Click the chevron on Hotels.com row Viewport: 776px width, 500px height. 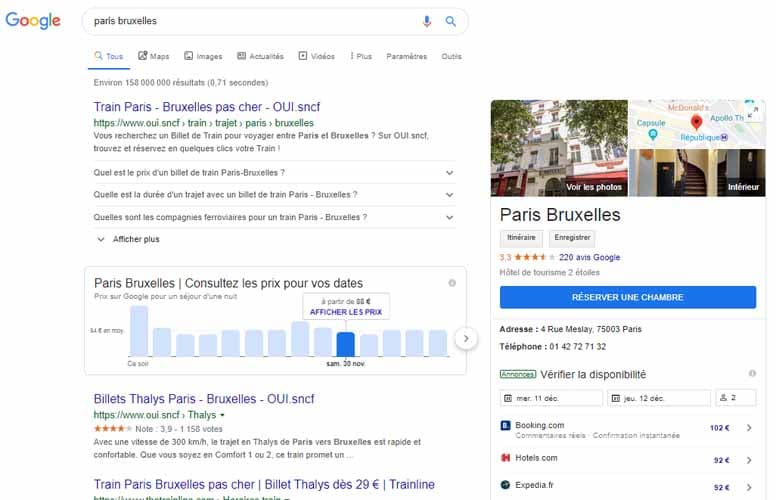(x=749, y=460)
